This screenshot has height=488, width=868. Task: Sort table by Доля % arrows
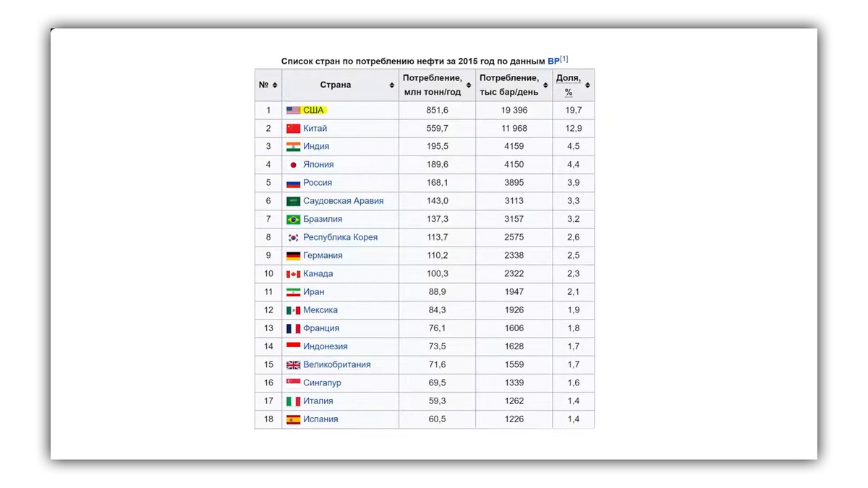tap(587, 85)
